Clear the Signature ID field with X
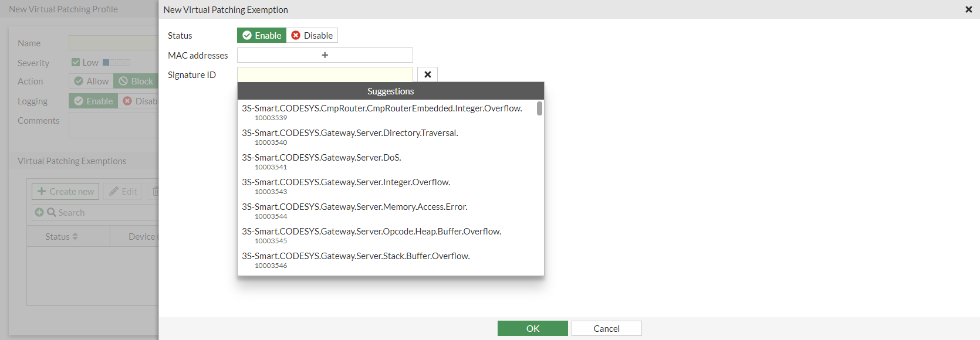980x340 pixels. click(427, 74)
